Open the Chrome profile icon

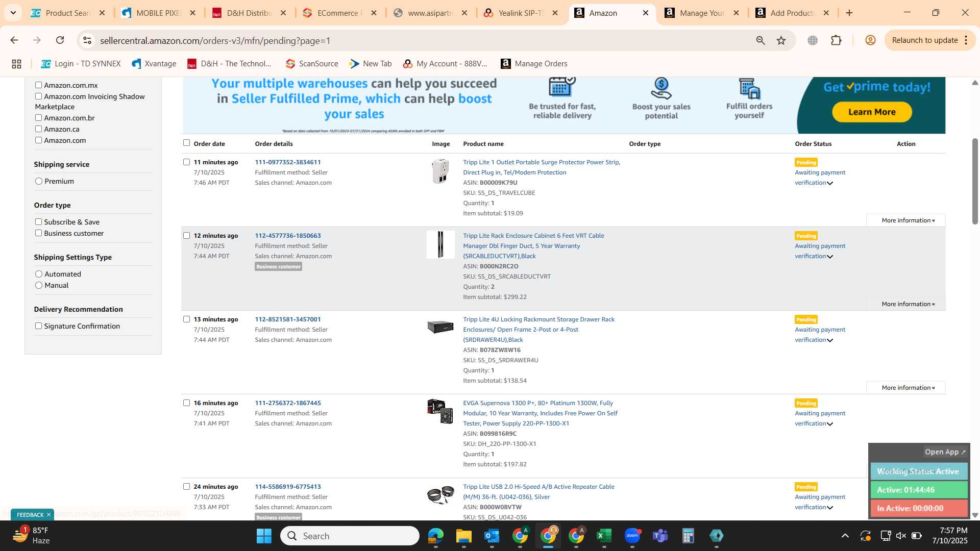pos(870,40)
